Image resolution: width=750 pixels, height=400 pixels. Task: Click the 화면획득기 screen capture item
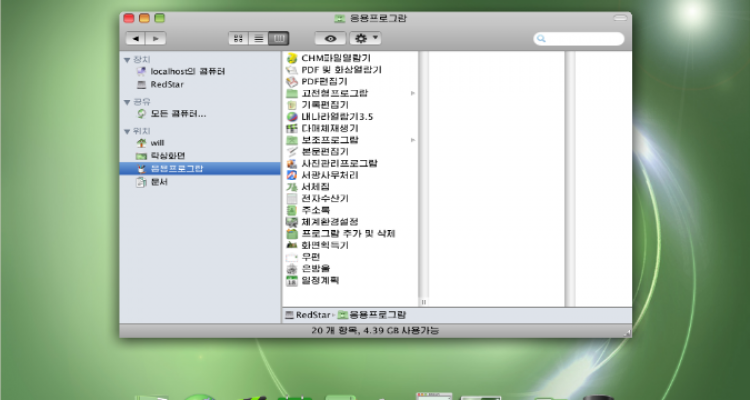click(x=317, y=245)
